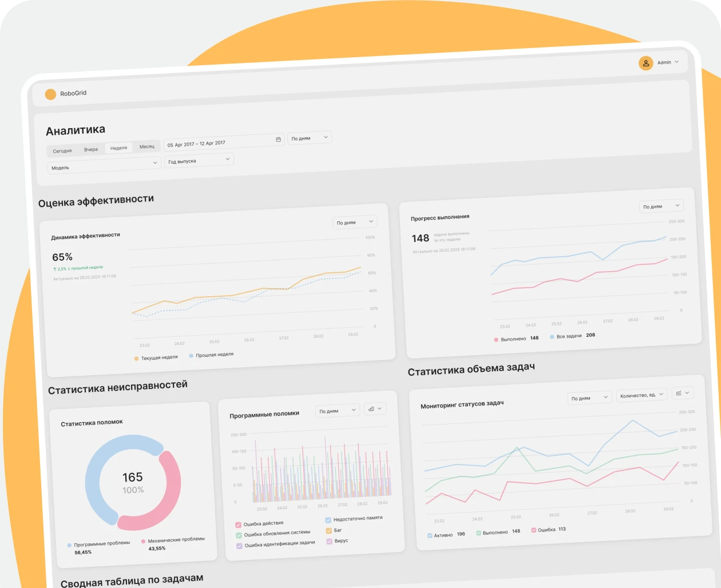Click the 165 total in the donut center

[132, 478]
